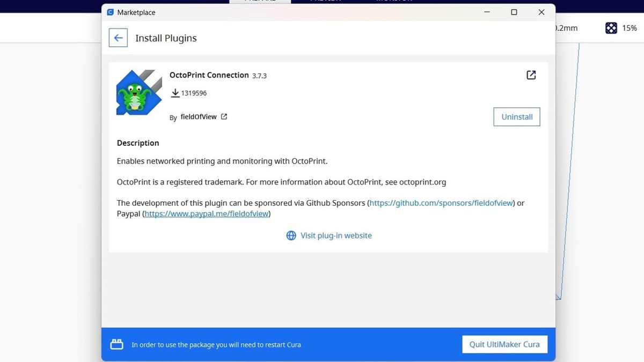Close the Marketplace window

click(541, 12)
